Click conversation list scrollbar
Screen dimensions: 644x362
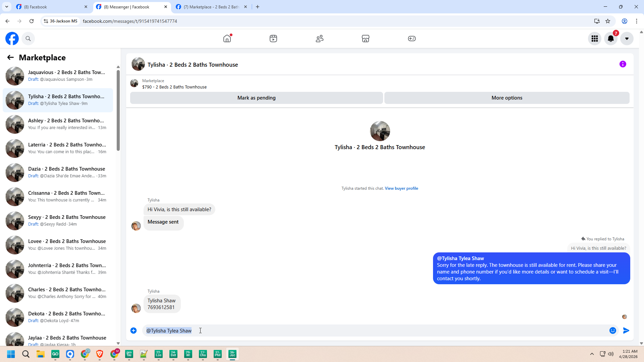pos(118,111)
